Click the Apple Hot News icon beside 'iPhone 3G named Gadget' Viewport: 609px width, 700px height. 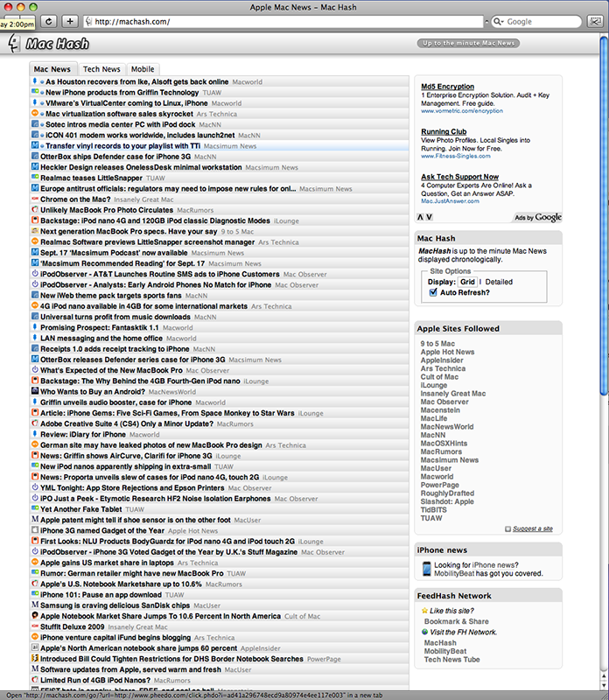tap(34, 530)
